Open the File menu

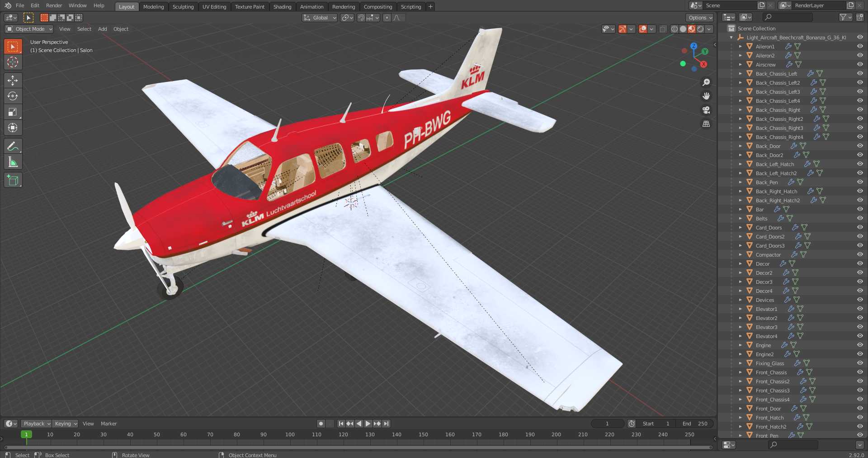tap(20, 5)
